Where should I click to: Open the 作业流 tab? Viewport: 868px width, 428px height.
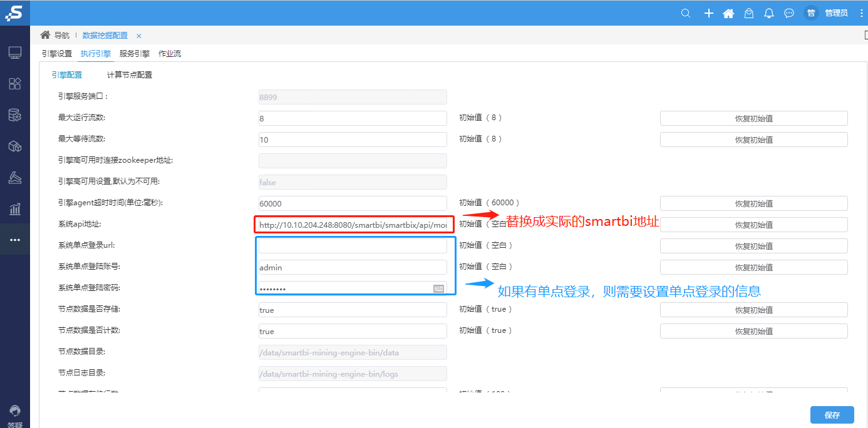(x=170, y=54)
